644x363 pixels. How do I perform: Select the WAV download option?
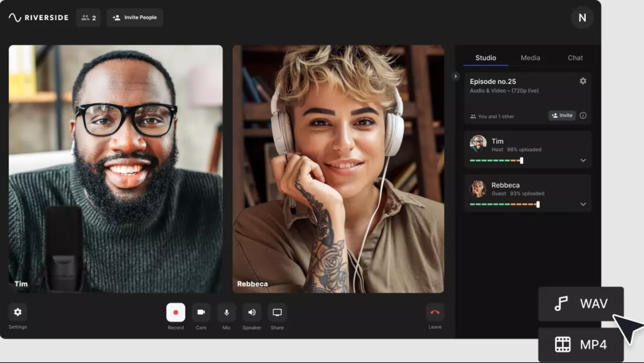click(581, 304)
